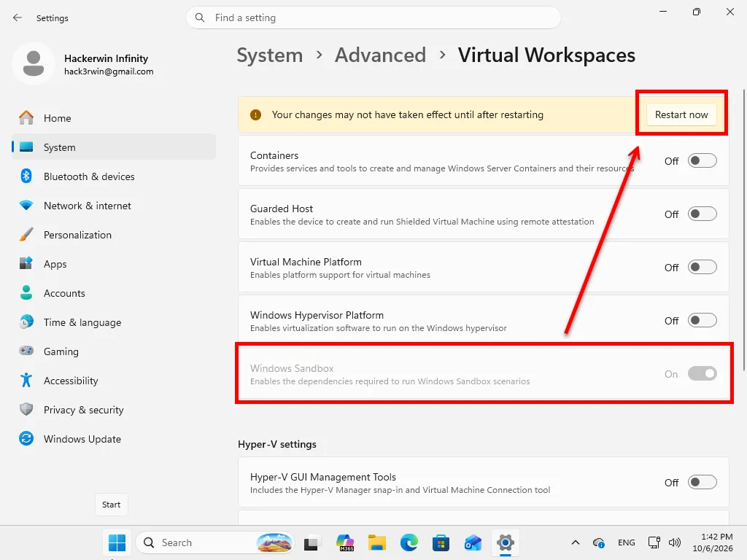Click the back arrow in Settings
This screenshot has width=747, height=560.
coord(18,17)
